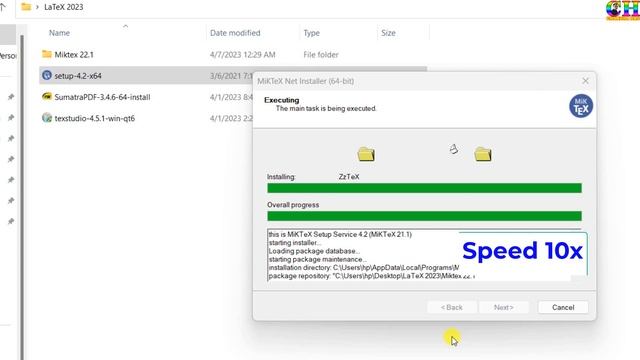Sort by Date modified column header
The height and width of the screenshot is (360, 640).
point(235,33)
